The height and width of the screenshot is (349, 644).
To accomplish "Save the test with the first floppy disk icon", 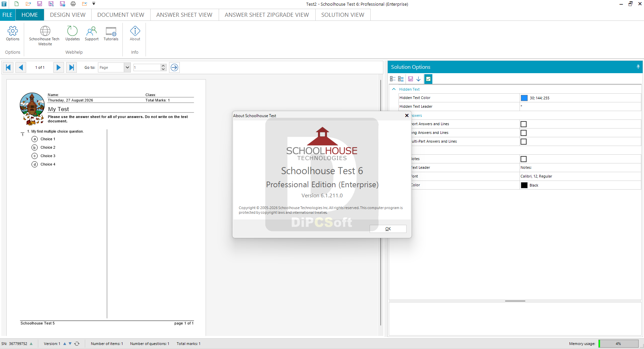I will pos(40,4).
